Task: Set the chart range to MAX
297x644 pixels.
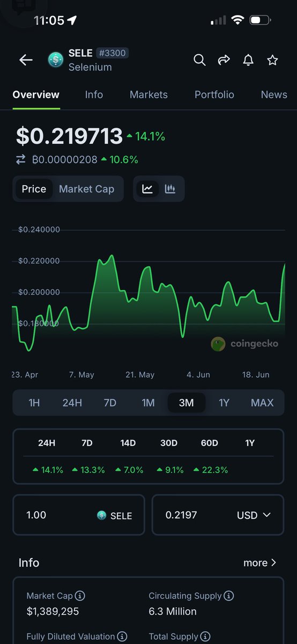Action: click(x=262, y=402)
